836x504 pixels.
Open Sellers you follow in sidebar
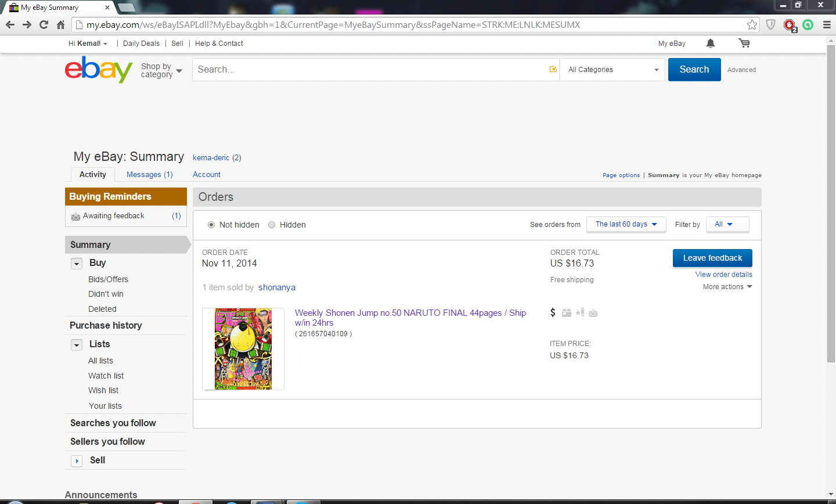tap(107, 441)
